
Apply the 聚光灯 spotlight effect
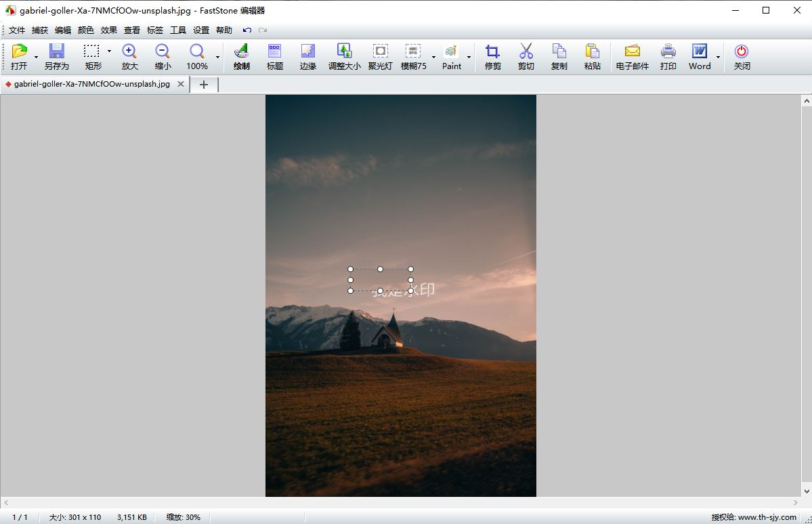[380, 57]
